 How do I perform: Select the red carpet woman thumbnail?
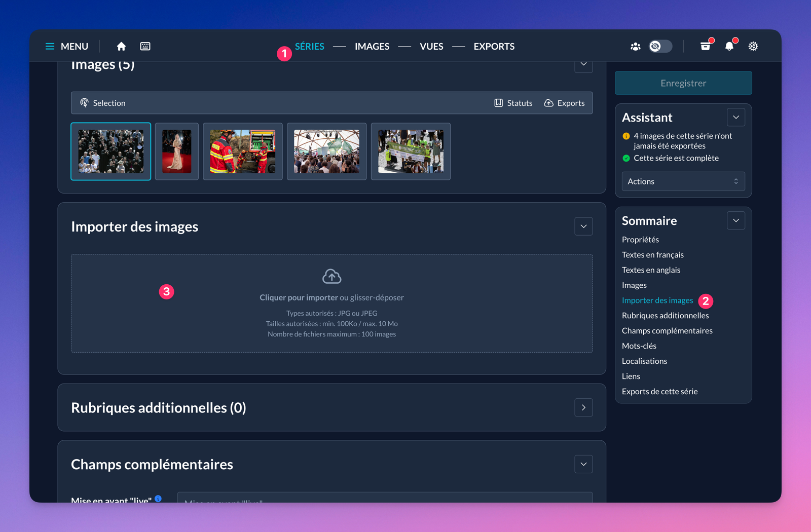[177, 151]
